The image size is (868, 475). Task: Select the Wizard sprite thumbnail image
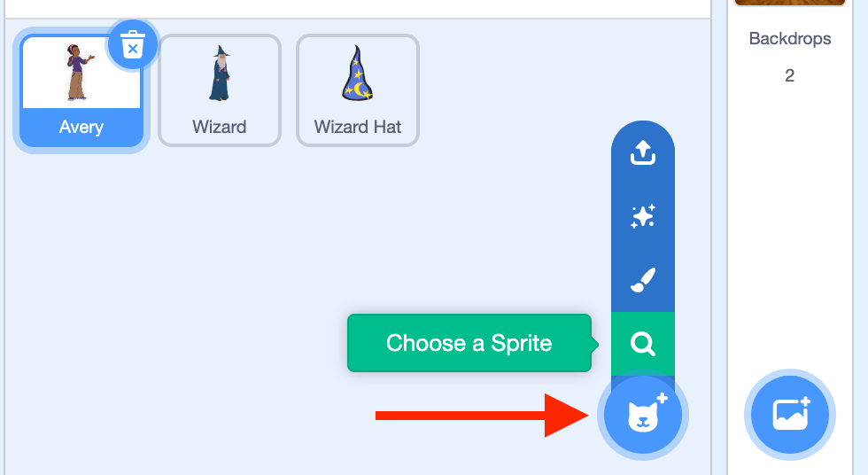tap(220, 74)
